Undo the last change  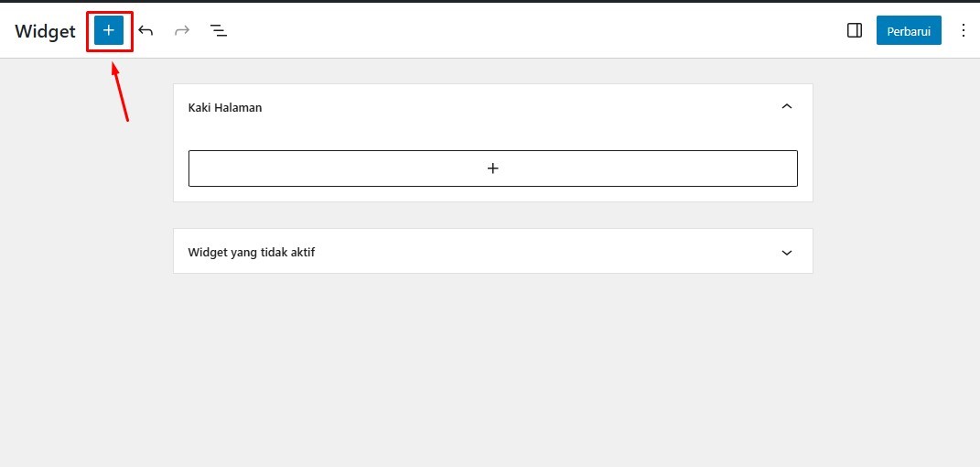pyautogui.click(x=145, y=30)
